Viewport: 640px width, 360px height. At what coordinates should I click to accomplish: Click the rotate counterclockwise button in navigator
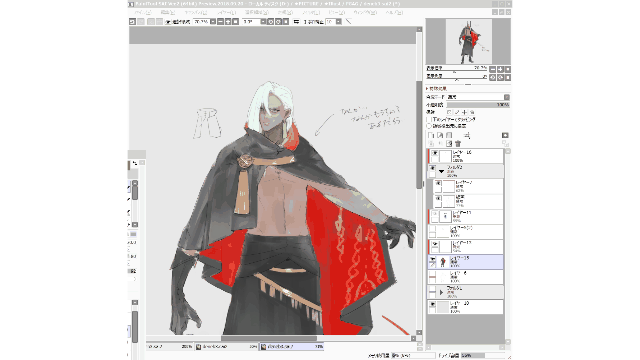pos(493,77)
